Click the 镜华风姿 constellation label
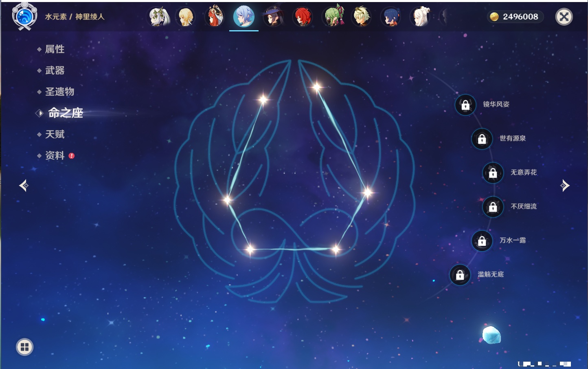This screenshot has height=369, width=588. [496, 104]
